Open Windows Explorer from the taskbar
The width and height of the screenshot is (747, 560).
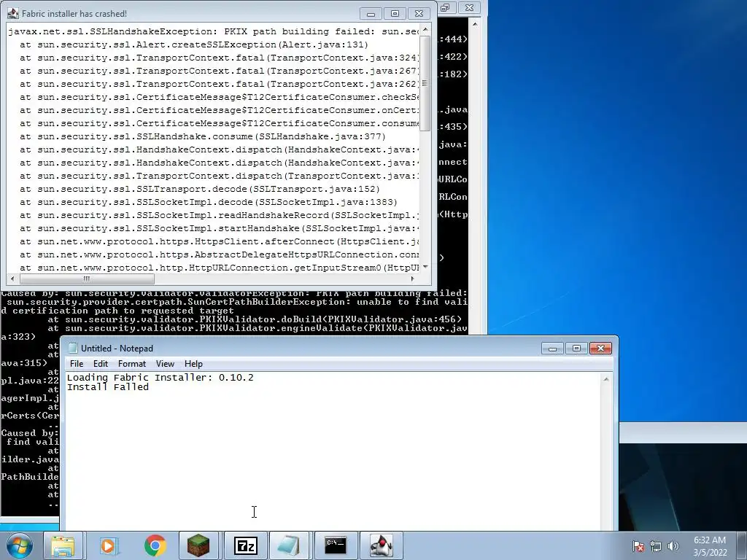click(63, 545)
